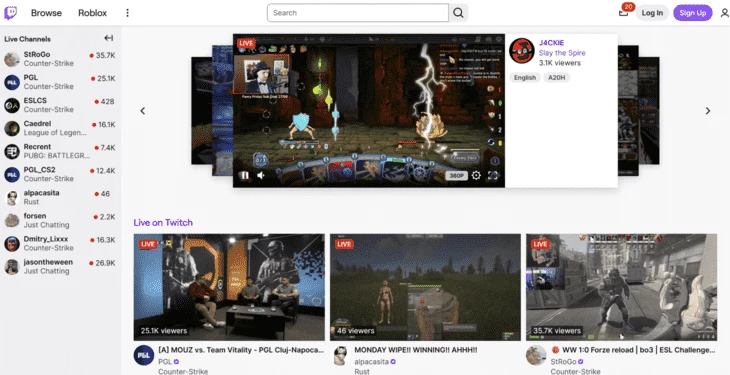Open Recrent channel in sidebar
This screenshot has width=730, height=375.
(60, 151)
